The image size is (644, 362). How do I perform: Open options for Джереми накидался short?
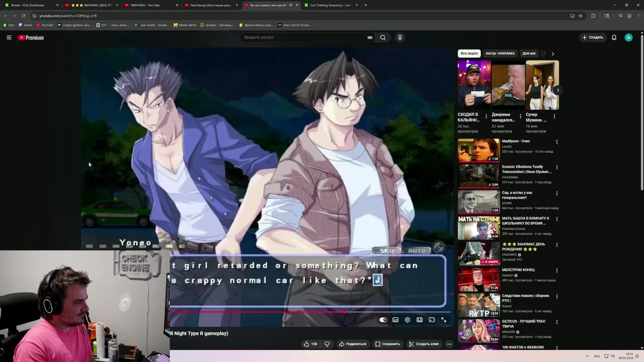tap(520, 117)
